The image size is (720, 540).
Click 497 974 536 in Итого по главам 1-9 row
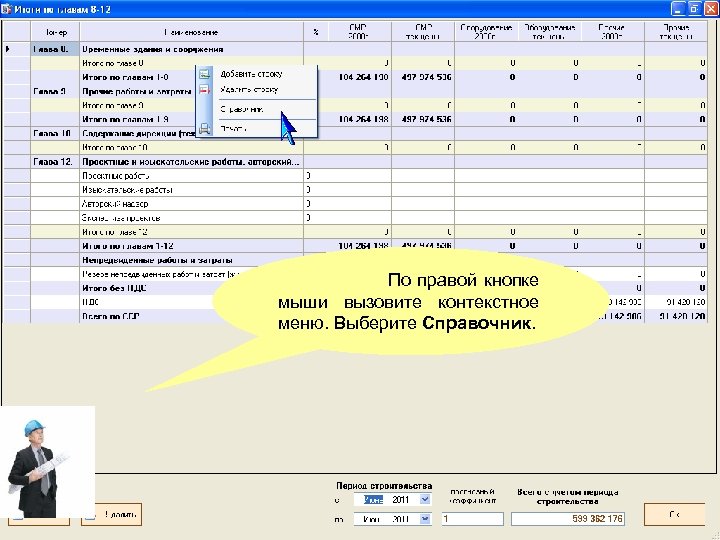point(426,119)
